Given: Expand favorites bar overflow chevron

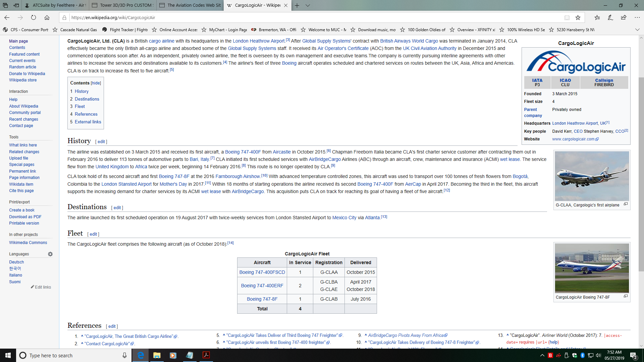Looking at the screenshot, I should point(637,30).
